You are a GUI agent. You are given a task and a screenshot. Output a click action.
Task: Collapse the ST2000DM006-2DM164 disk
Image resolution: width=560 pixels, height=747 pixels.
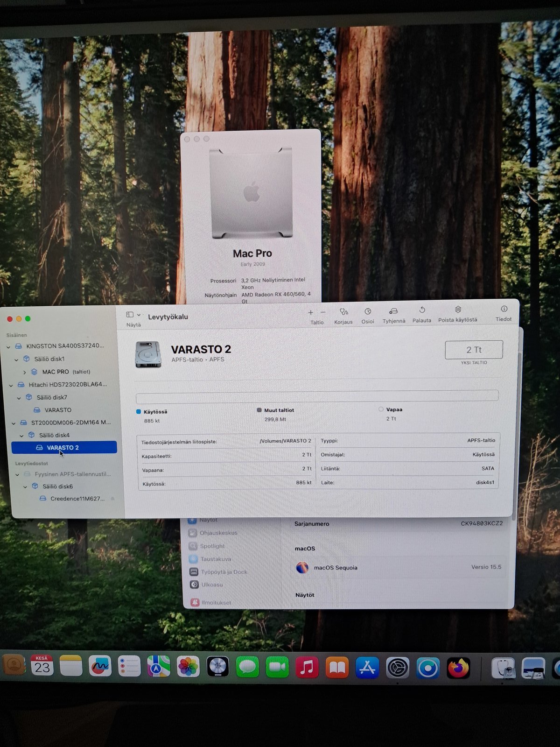point(14,423)
